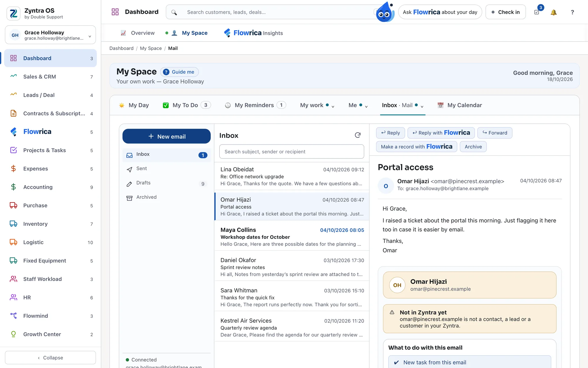Click Make a record with Flowrica

417,147
